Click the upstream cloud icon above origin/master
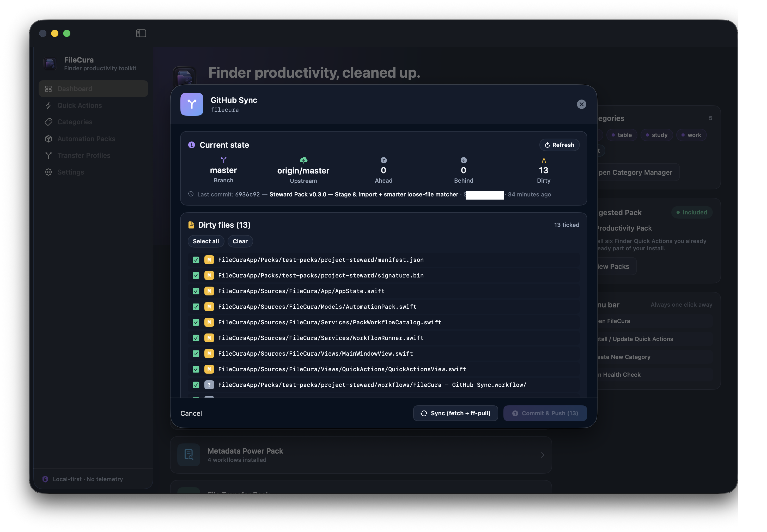The height and width of the screenshot is (532, 767). (303, 160)
